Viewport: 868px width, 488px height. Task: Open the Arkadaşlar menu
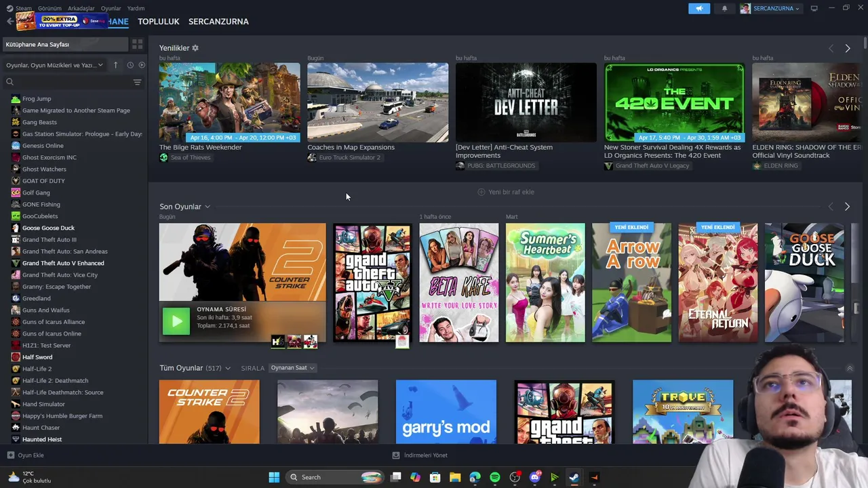pos(81,8)
